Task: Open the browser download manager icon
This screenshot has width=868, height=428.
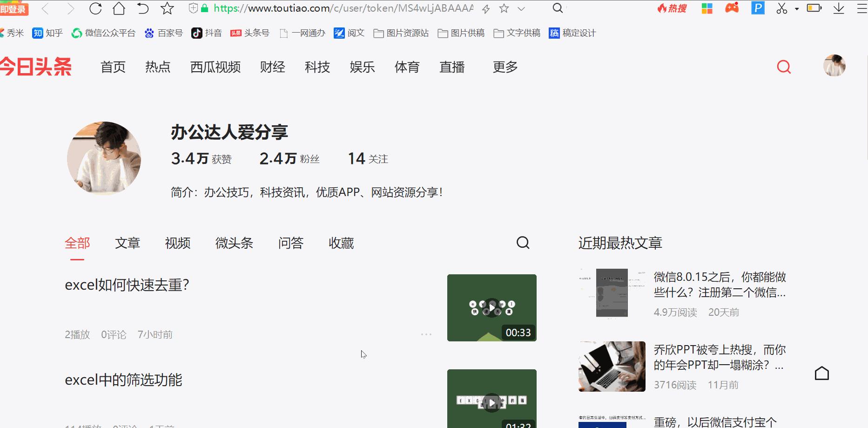Action: coord(839,8)
